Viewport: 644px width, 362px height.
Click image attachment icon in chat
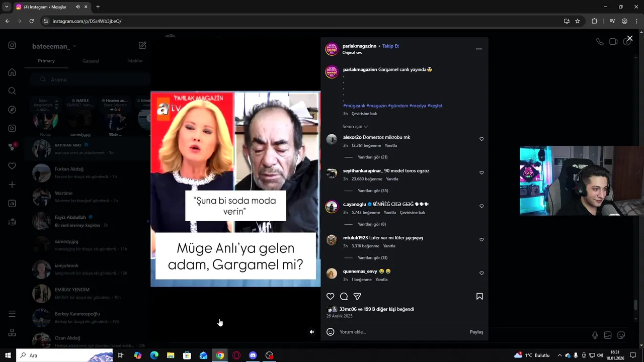(608, 335)
